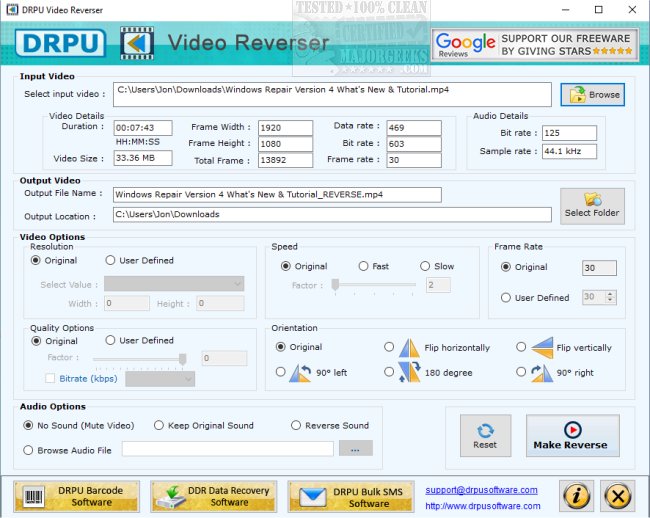
Task: Click the Video Reverser filmstrip icon
Action: (137, 43)
